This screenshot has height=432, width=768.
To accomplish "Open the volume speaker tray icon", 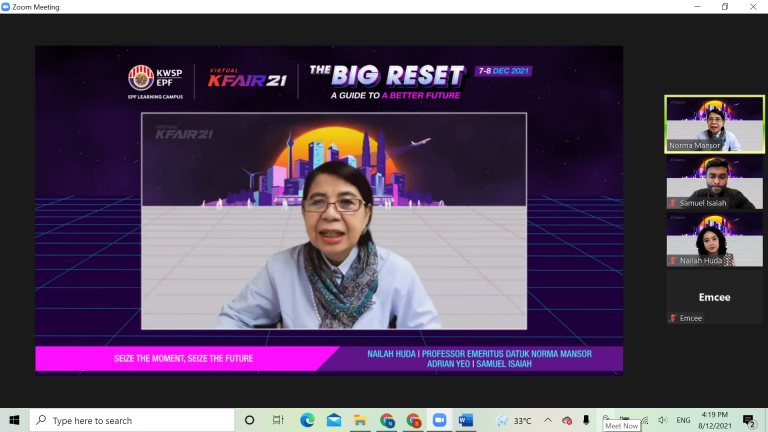I will (x=663, y=420).
